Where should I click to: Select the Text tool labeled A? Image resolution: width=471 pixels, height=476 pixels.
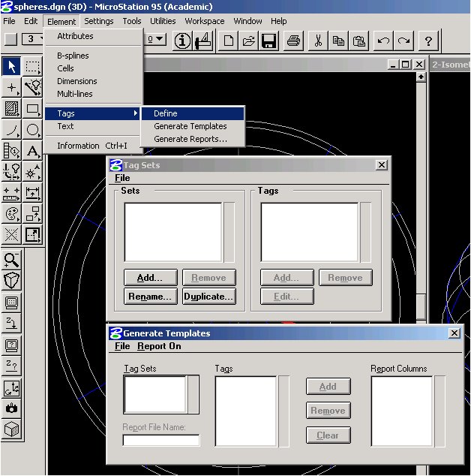coord(32,151)
